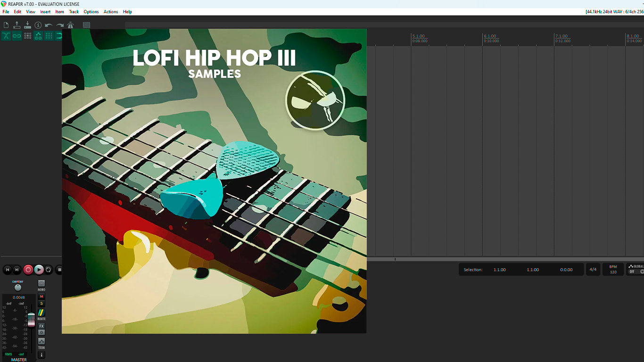Image resolution: width=644 pixels, height=362 pixels.
Task: Start playback with Play button
Action: (39, 270)
